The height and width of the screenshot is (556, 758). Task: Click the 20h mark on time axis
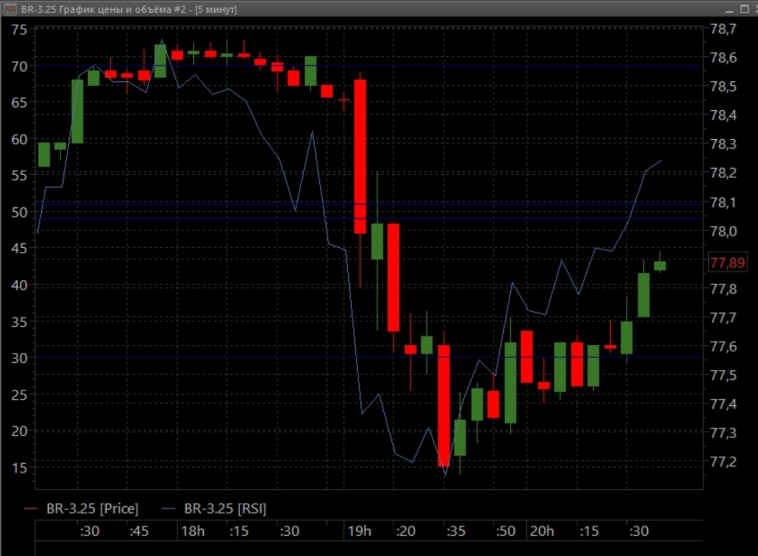coord(541,531)
